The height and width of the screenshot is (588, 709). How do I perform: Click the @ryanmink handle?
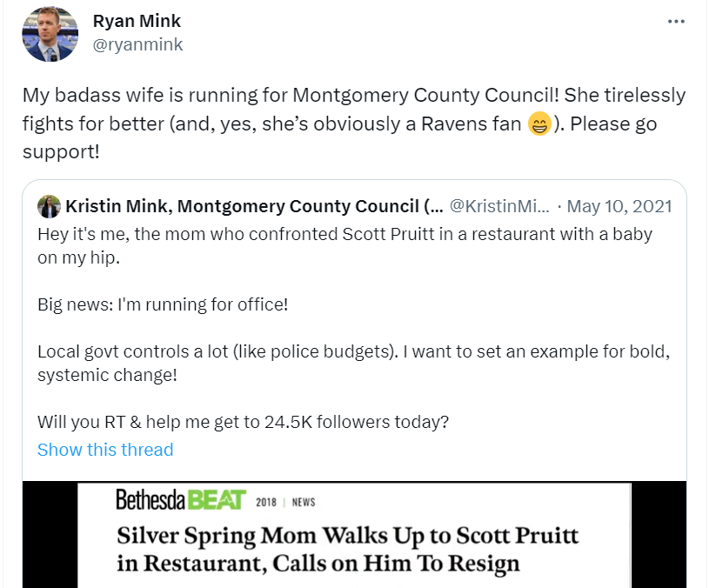coord(137,44)
